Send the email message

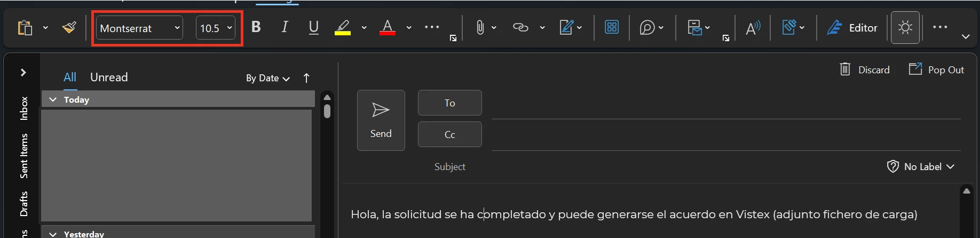(x=381, y=120)
